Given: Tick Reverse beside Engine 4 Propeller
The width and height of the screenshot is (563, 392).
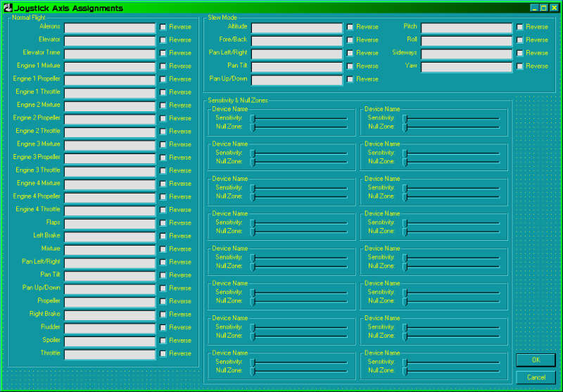Looking at the screenshot, I should (x=163, y=197).
